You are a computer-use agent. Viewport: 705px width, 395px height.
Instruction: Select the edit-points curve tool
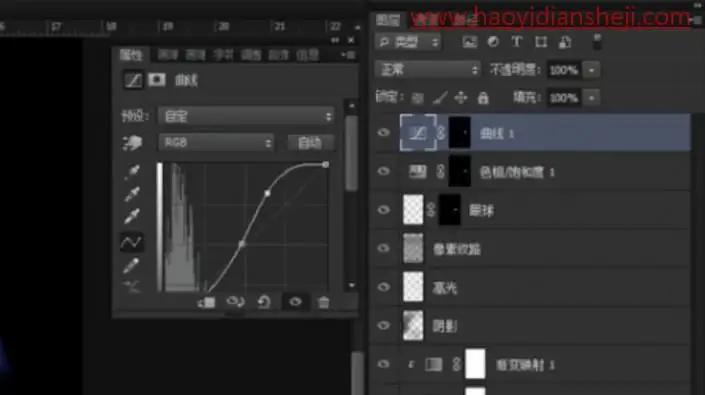click(x=131, y=242)
